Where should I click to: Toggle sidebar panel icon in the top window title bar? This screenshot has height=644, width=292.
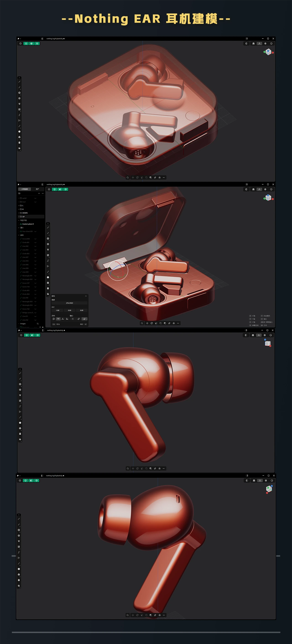[42, 39]
